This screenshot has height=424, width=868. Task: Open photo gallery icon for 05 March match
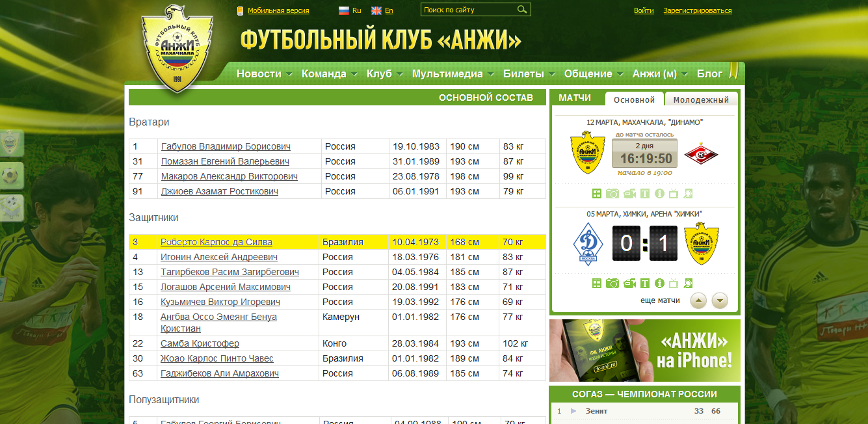coord(612,283)
